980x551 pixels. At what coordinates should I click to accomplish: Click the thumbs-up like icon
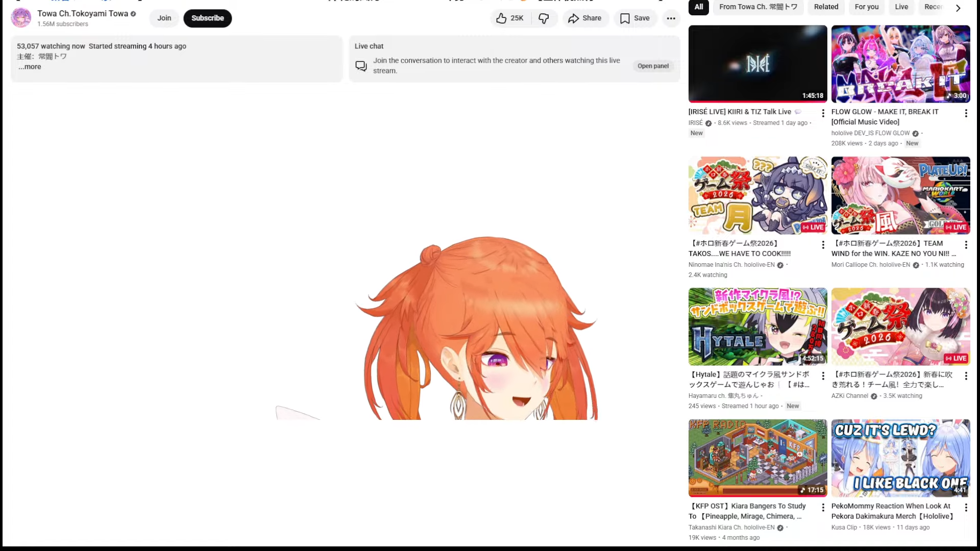pyautogui.click(x=501, y=18)
